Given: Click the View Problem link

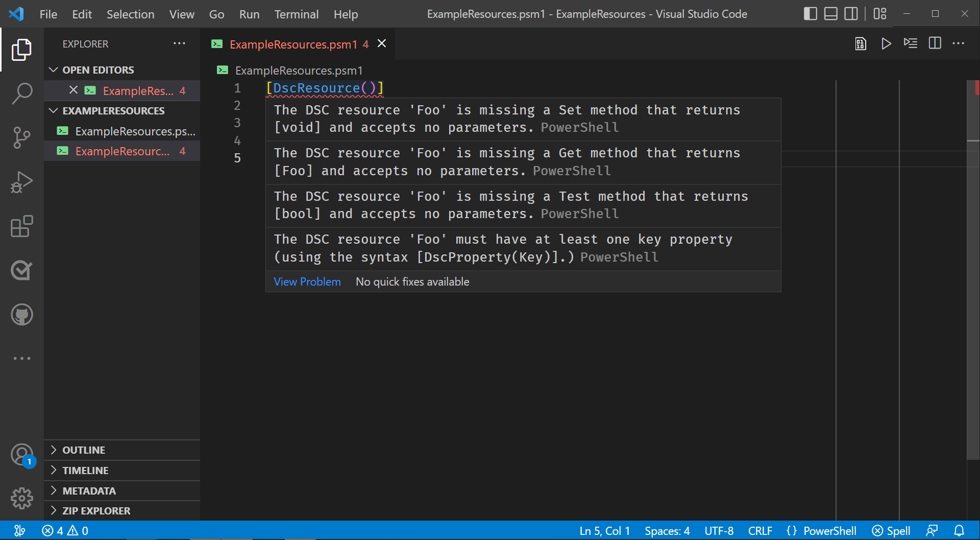Looking at the screenshot, I should (x=307, y=281).
